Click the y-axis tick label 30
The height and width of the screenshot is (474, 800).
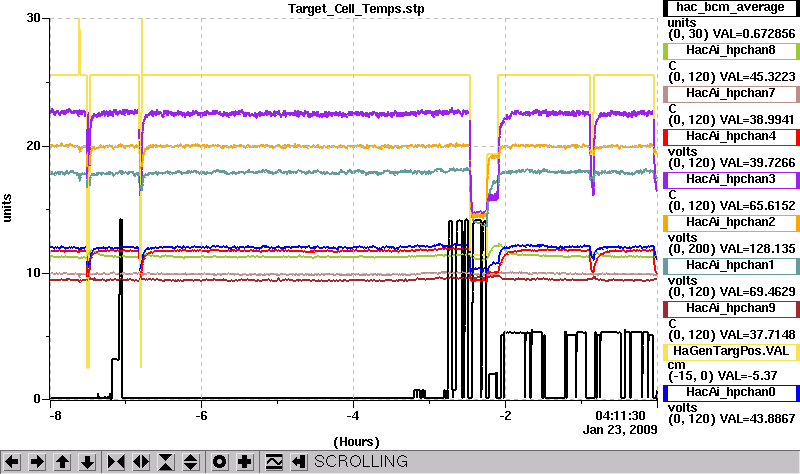point(33,18)
